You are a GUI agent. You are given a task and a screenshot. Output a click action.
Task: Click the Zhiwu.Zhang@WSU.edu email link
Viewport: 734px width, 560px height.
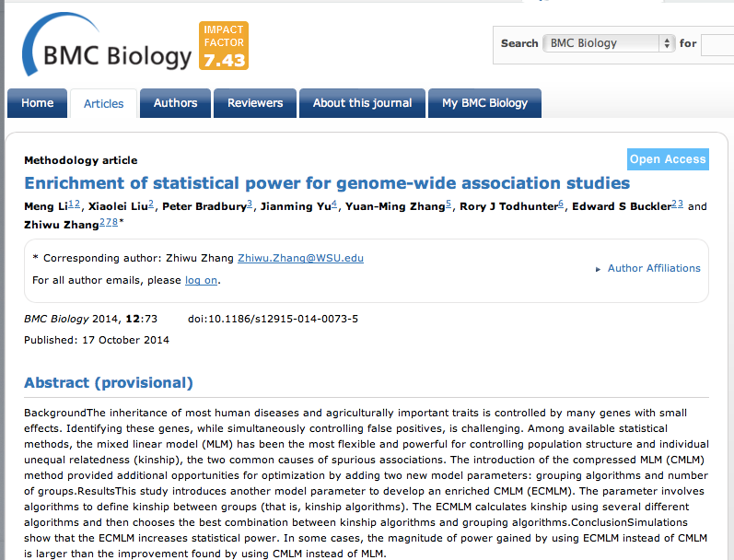pos(300,258)
